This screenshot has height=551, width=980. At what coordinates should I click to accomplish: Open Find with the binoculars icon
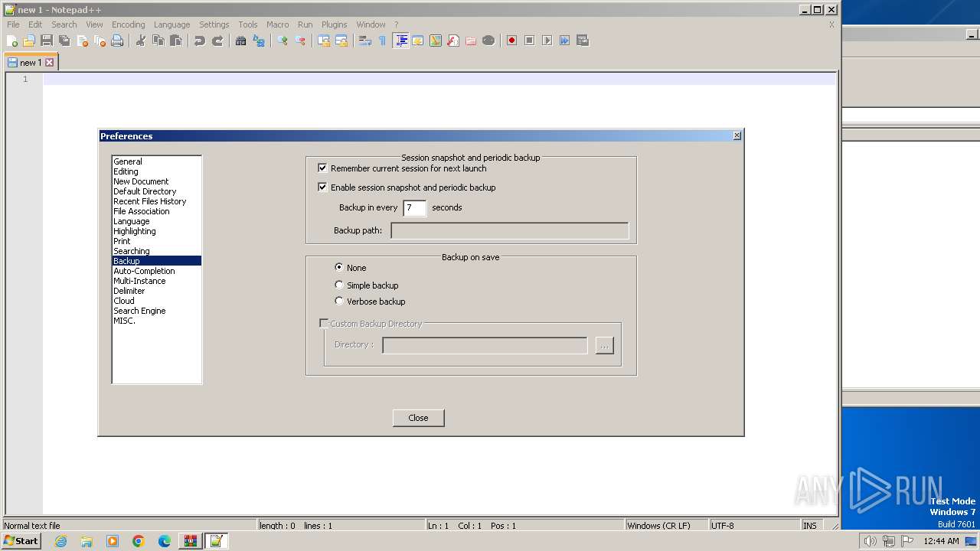(240, 41)
